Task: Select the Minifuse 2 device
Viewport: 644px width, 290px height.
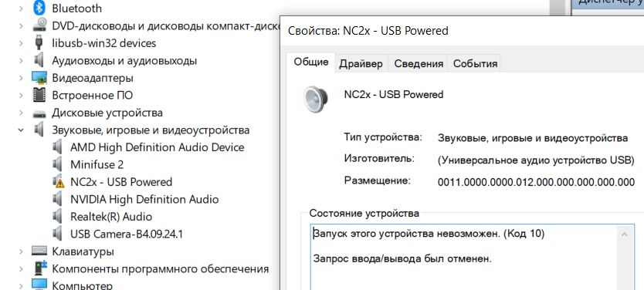Action: tap(97, 164)
